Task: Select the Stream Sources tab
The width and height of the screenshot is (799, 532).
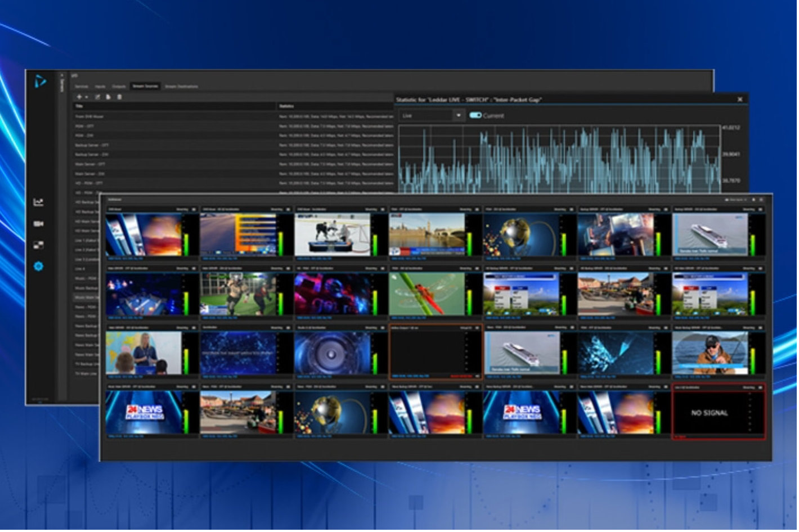Action: click(x=145, y=86)
